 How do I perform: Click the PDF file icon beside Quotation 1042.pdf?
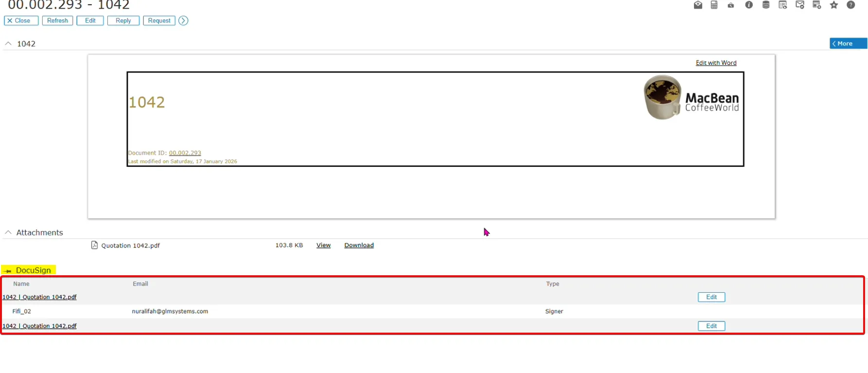[x=94, y=245]
